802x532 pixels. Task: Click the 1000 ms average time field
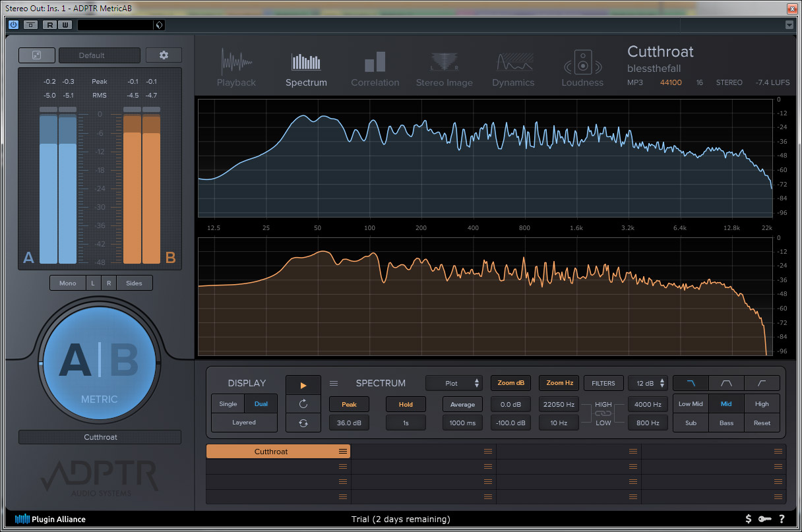(x=462, y=423)
